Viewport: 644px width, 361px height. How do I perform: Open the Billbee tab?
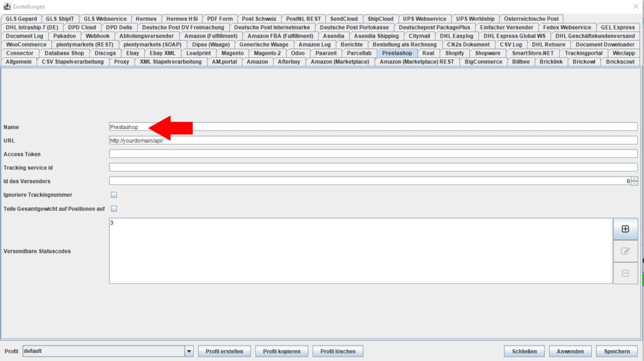[521, 62]
